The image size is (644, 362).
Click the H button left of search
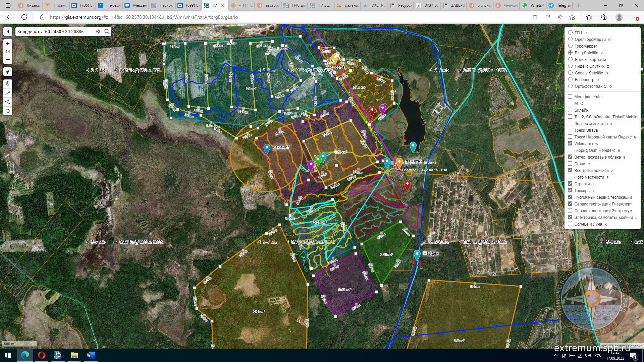pos(8,32)
